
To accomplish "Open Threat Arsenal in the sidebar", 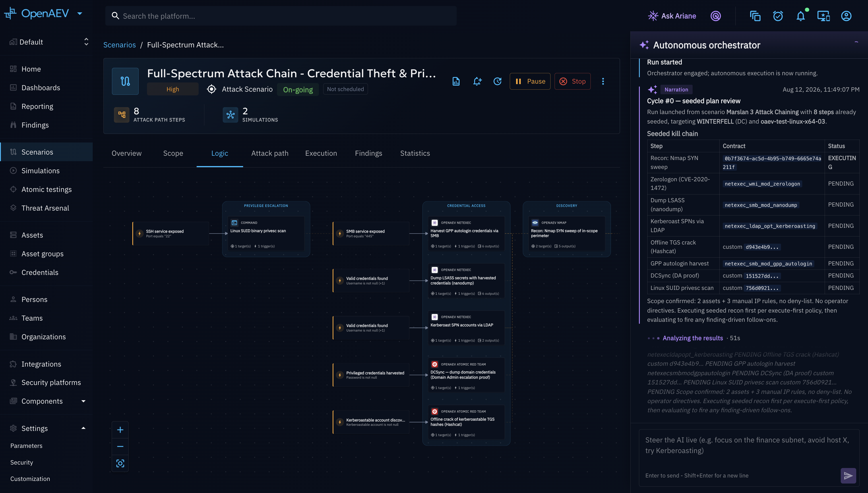I will point(46,208).
